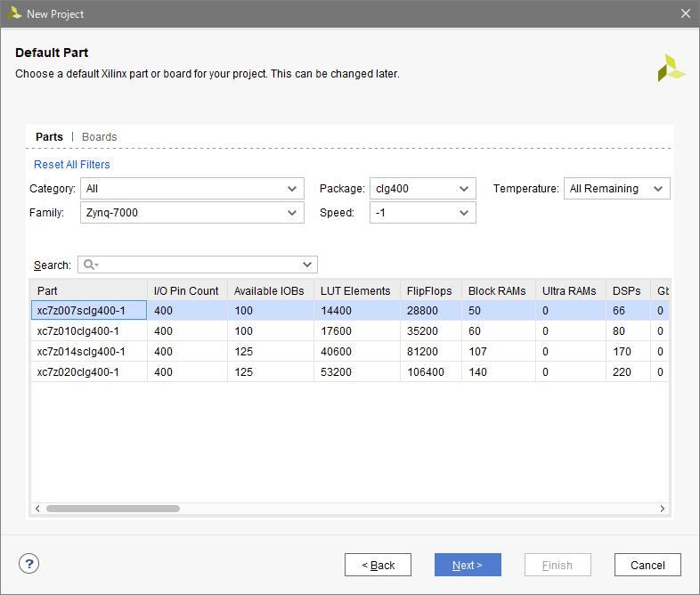
Task: Click FlipFlops value 81200
Action: 422,351
